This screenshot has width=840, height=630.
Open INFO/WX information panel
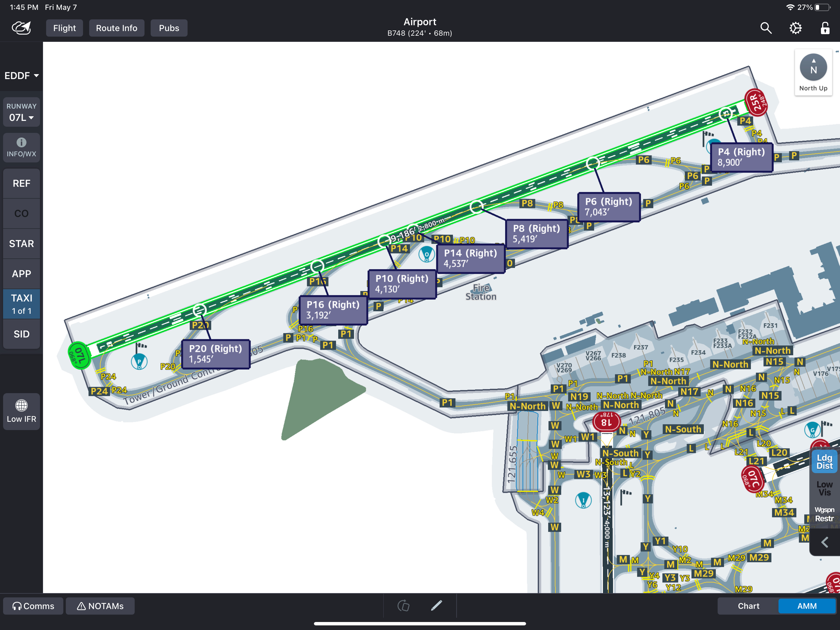(x=21, y=147)
